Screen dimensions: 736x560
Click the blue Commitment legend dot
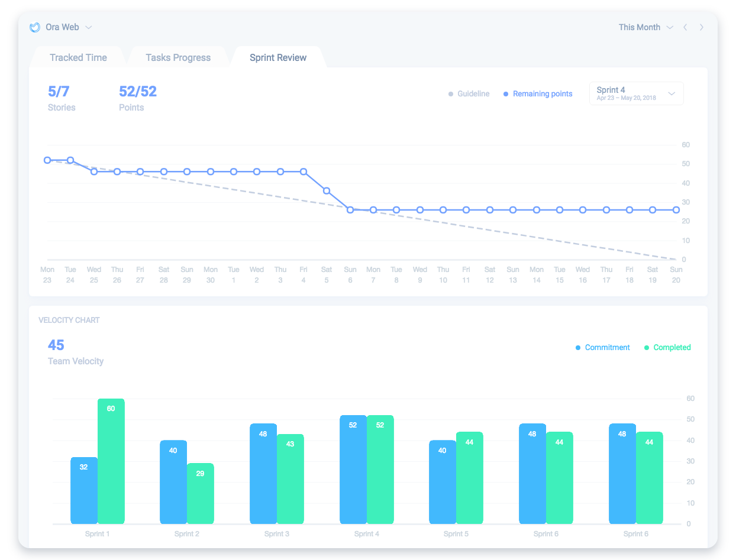pos(578,347)
